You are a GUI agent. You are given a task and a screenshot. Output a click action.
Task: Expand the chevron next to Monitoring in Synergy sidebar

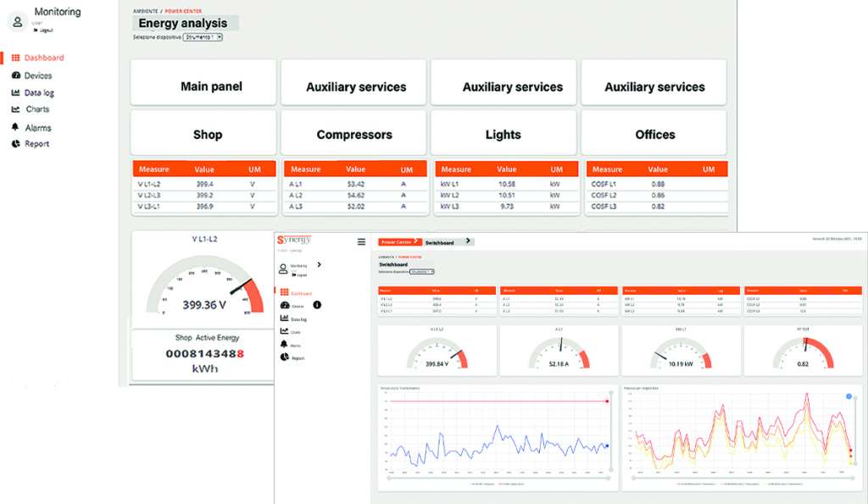[319, 265]
